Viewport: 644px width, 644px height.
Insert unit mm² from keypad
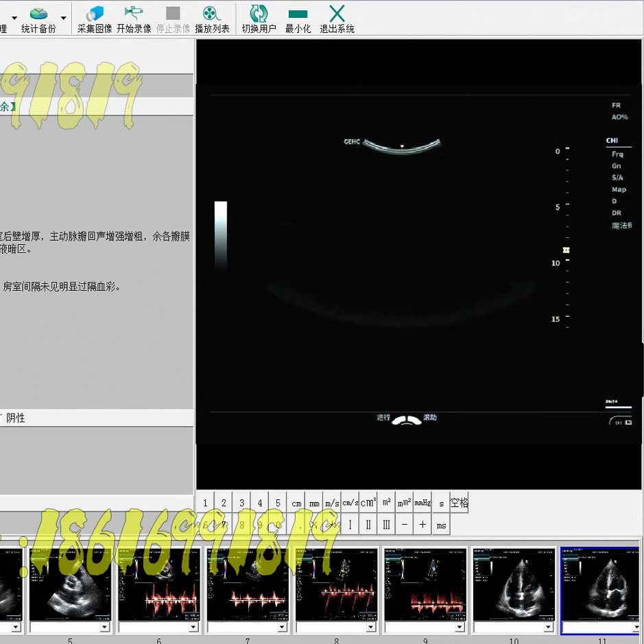405,503
